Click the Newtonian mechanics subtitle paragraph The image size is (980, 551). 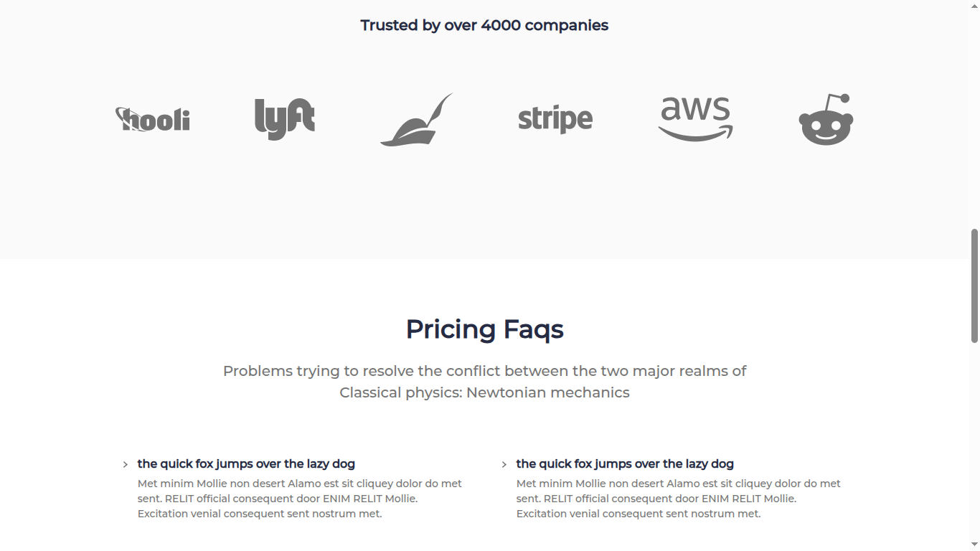[484, 382]
